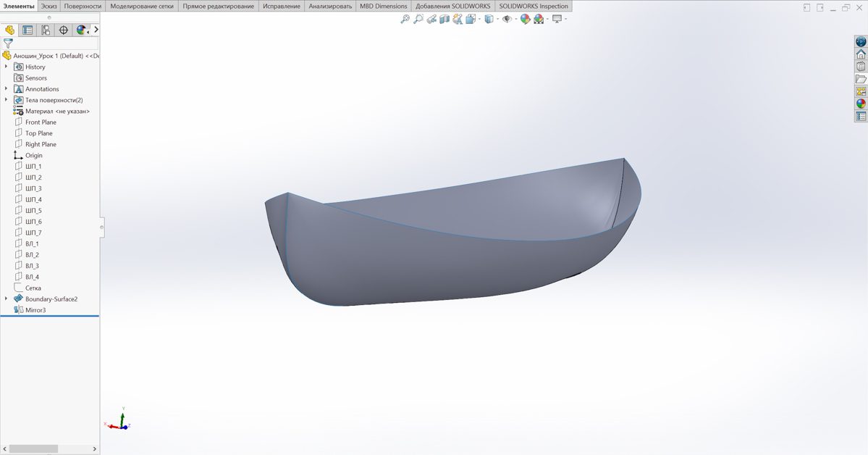Click the Сетка sketch in the tree

(33, 288)
